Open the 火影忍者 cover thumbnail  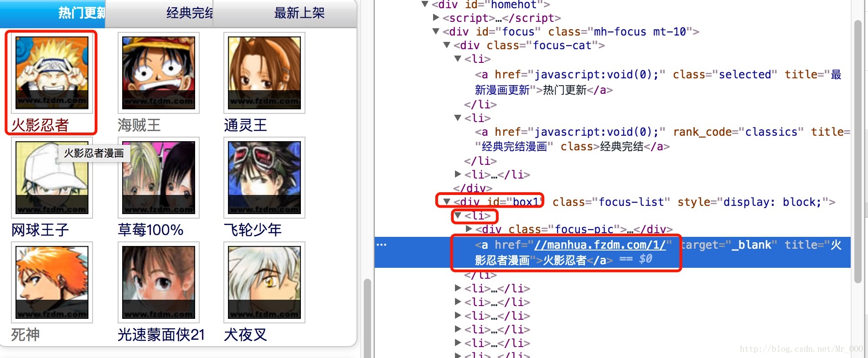[52, 73]
